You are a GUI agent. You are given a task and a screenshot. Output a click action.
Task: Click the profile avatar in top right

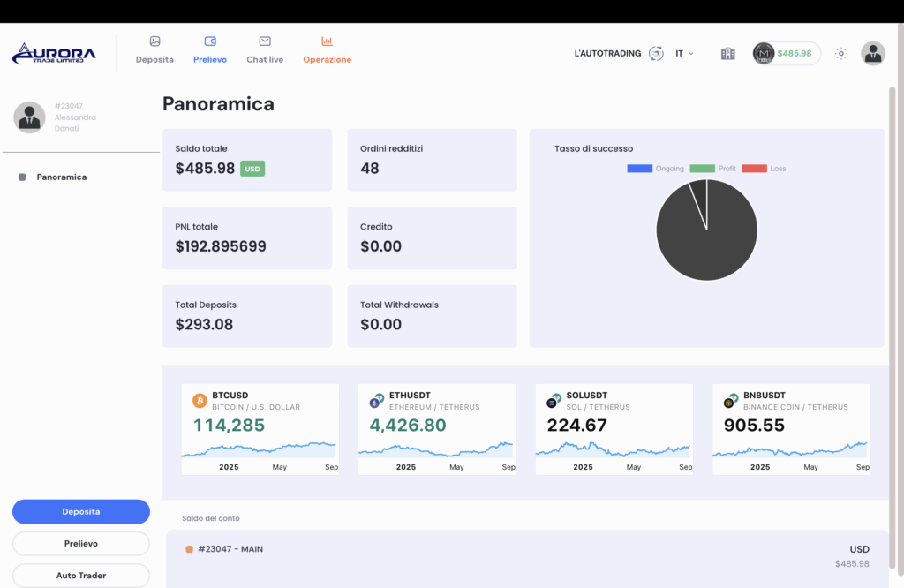872,54
